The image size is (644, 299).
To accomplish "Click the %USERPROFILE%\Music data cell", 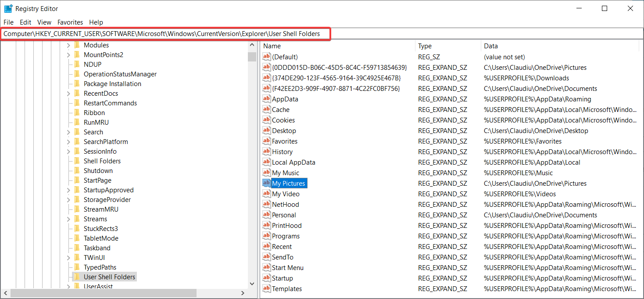I will click(519, 173).
